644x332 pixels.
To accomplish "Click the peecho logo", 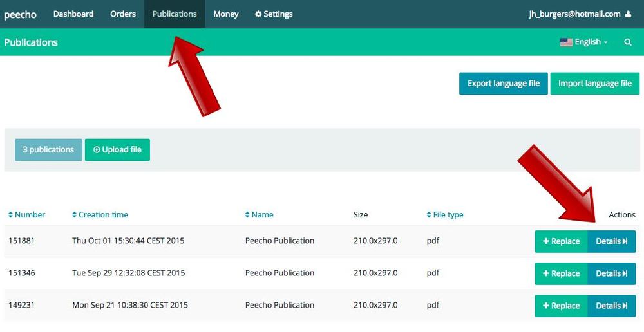I will click(20, 14).
